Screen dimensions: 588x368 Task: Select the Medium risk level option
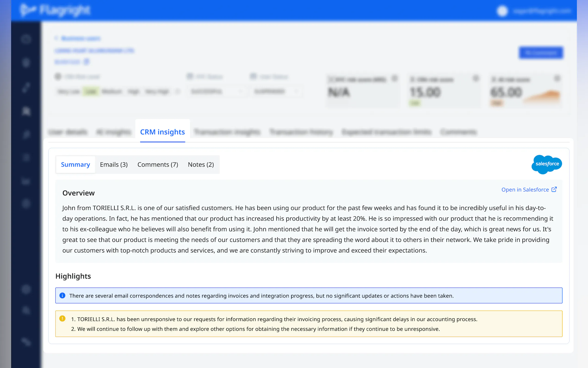pos(112,92)
